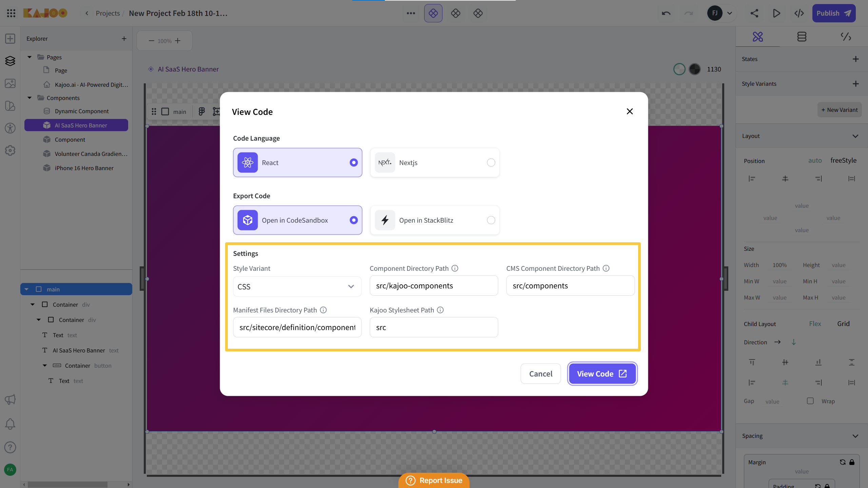Enable the Wrap checkbox
Viewport: 868px width, 488px height.
tap(810, 401)
